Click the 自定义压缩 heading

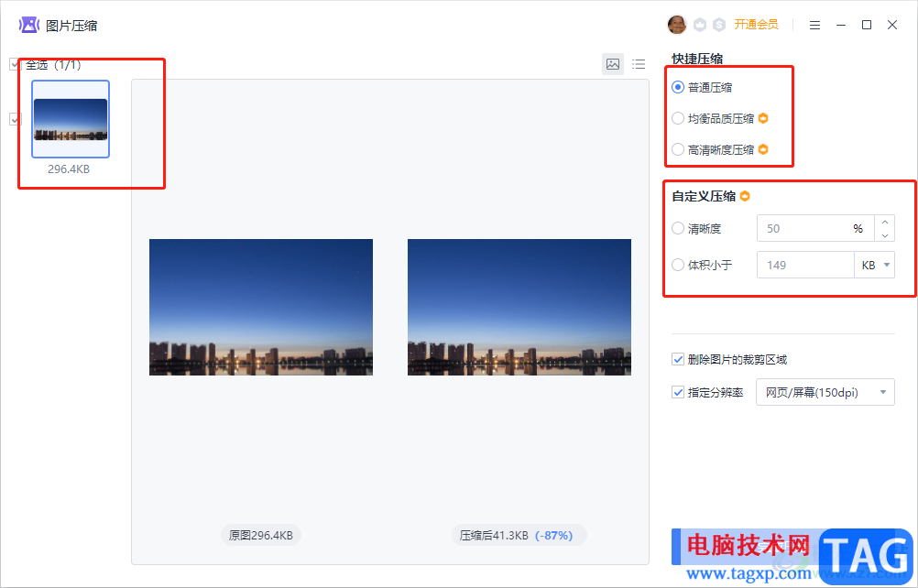(704, 196)
